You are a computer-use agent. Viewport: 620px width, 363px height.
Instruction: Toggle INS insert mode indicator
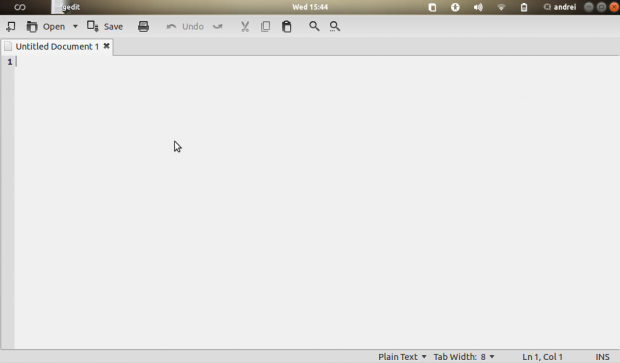602,357
